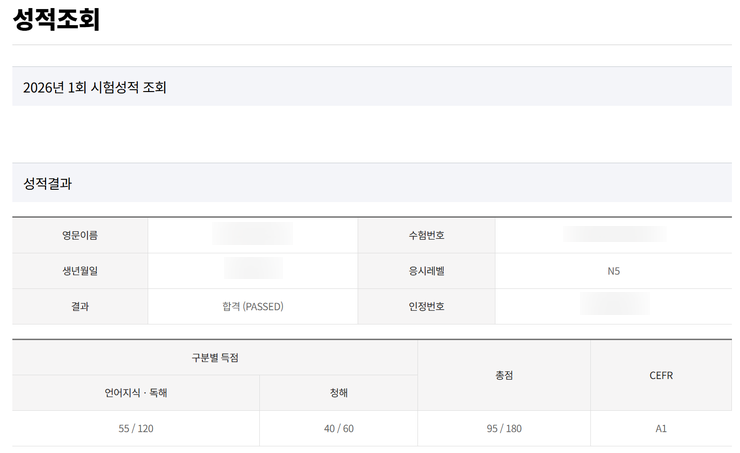The height and width of the screenshot is (453, 740).
Task: Click the 응시레벨 label cell
Action: coord(427,271)
